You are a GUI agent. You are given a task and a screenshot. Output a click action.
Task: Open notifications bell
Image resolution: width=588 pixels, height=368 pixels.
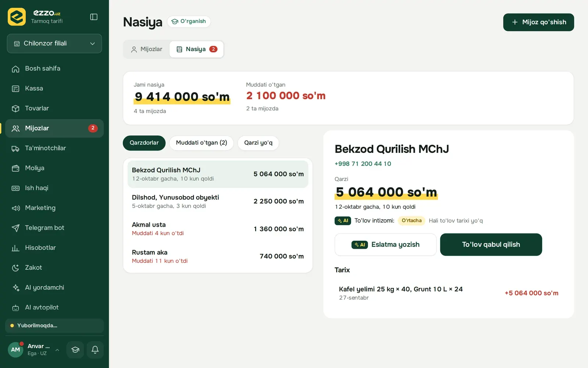coord(95,350)
